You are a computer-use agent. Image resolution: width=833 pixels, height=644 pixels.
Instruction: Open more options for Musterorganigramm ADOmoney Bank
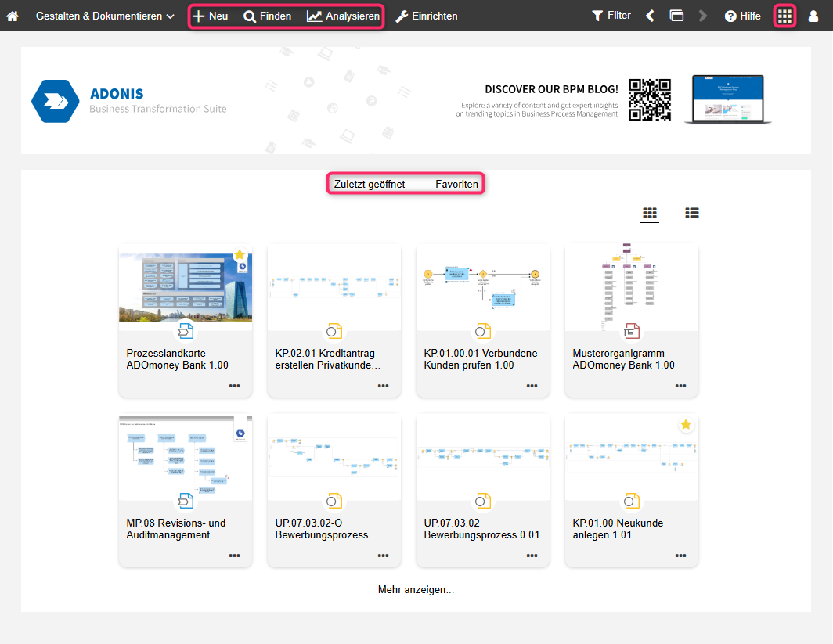[680, 386]
